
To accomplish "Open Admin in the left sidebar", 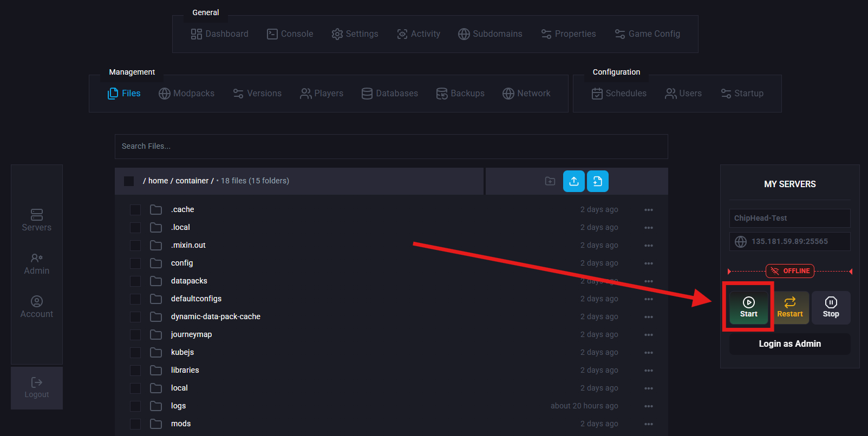I will [37, 264].
